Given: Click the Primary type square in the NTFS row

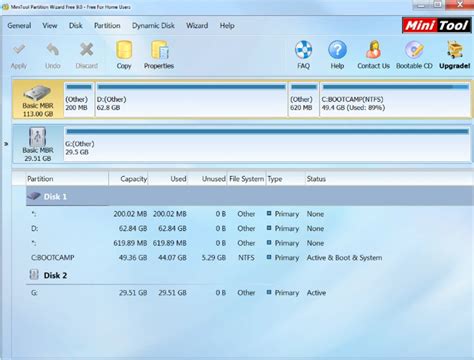Looking at the screenshot, I should point(269,257).
